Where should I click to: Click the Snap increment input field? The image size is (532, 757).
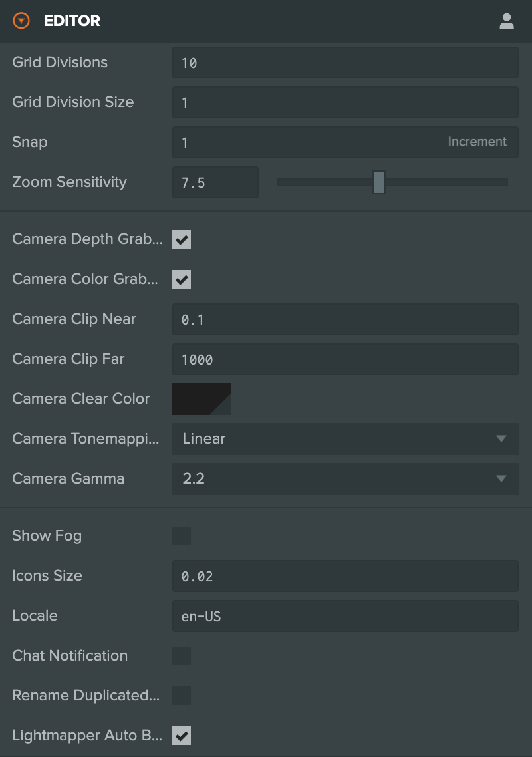(345, 142)
